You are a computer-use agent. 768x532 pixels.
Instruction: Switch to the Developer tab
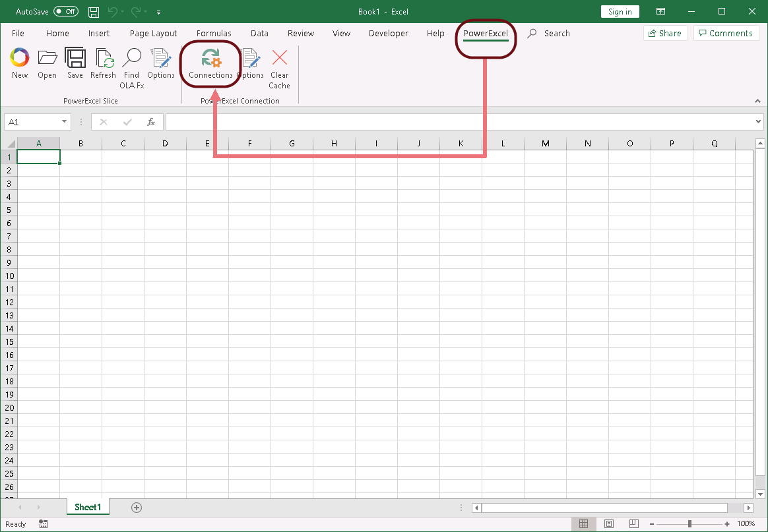tap(389, 33)
